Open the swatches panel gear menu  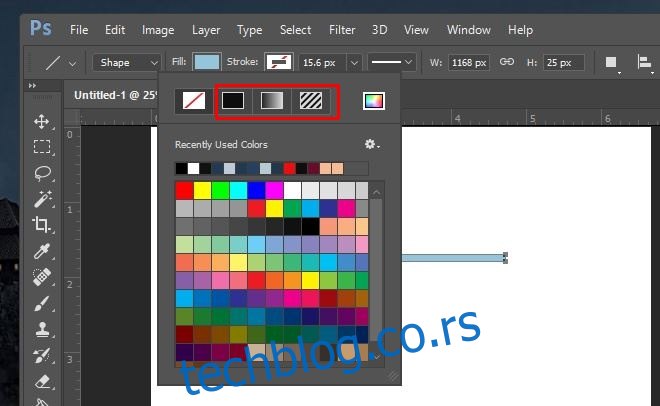click(x=372, y=144)
